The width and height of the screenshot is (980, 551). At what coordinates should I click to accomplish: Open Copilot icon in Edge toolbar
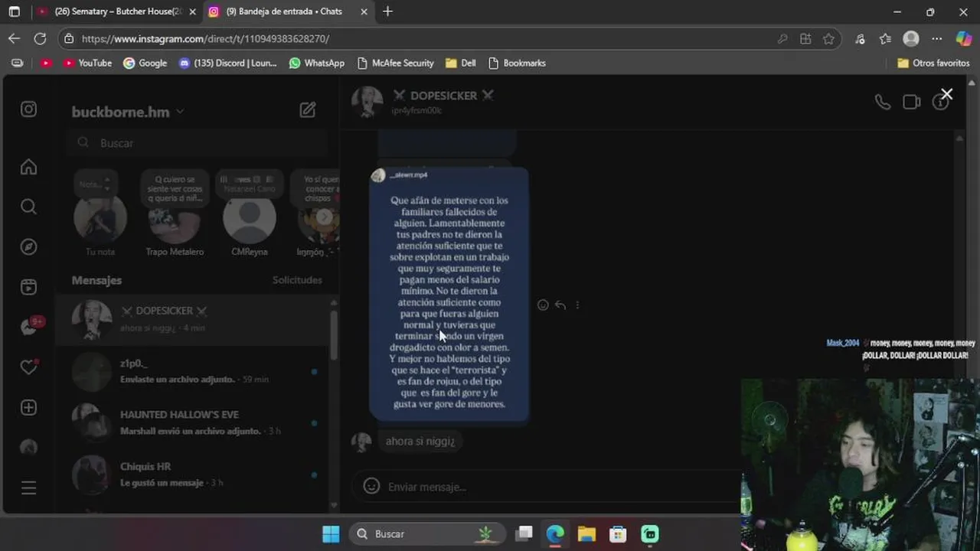pyautogui.click(x=964, y=38)
